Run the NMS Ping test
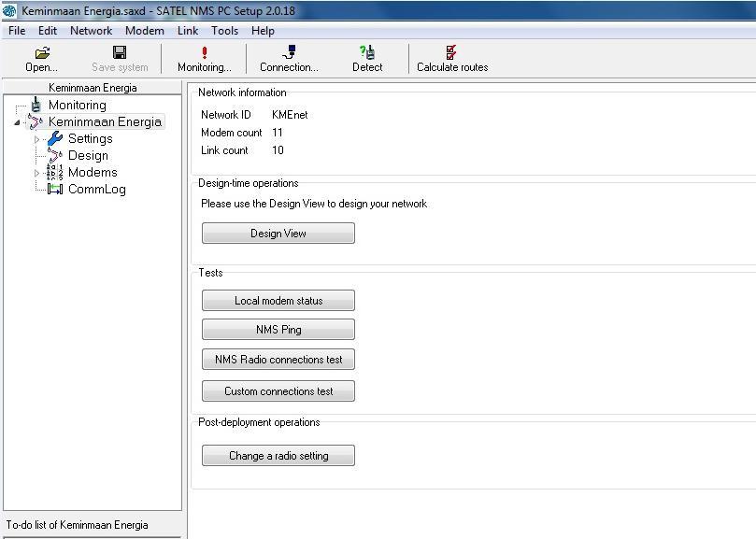Image resolution: width=756 pixels, height=539 pixels. pyautogui.click(x=278, y=329)
